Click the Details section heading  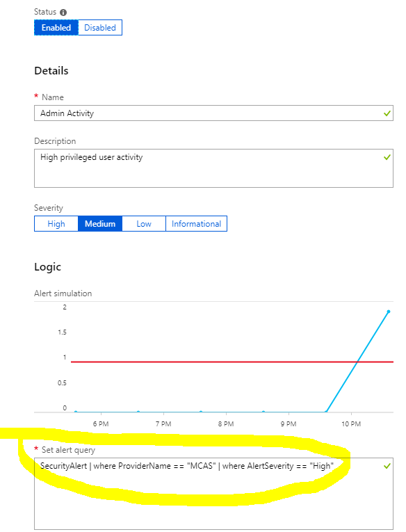click(x=51, y=70)
